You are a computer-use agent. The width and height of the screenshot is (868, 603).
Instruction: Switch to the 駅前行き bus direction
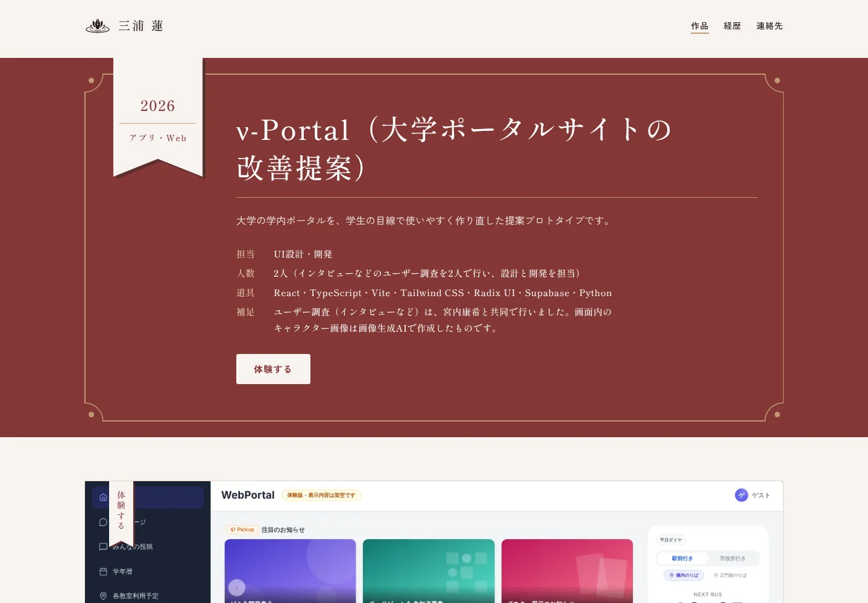click(x=682, y=558)
